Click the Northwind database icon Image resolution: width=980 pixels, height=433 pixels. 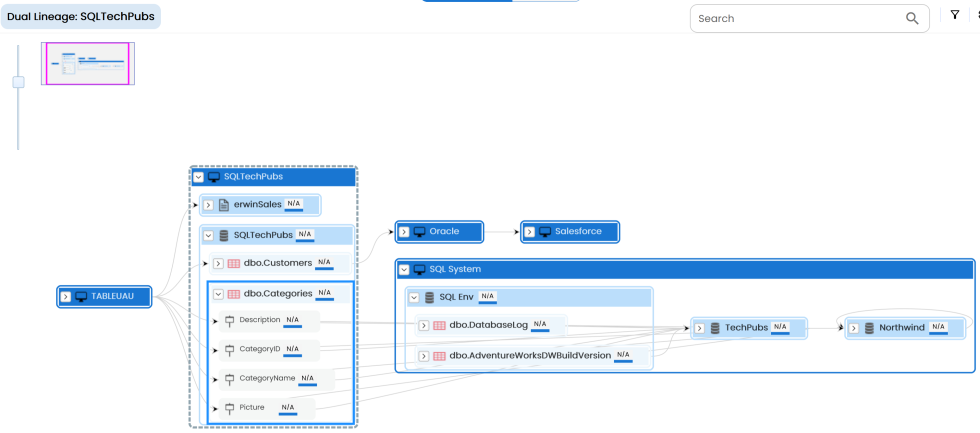point(869,328)
